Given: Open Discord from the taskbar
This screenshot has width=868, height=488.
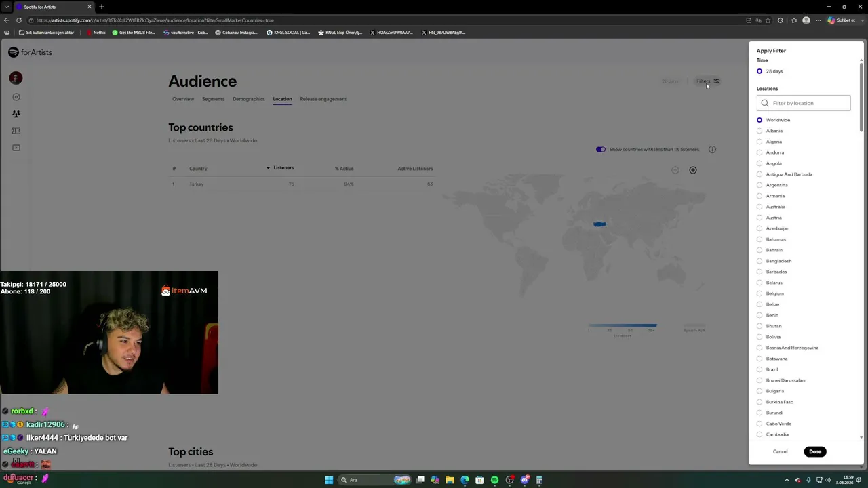Looking at the screenshot, I should point(525,480).
